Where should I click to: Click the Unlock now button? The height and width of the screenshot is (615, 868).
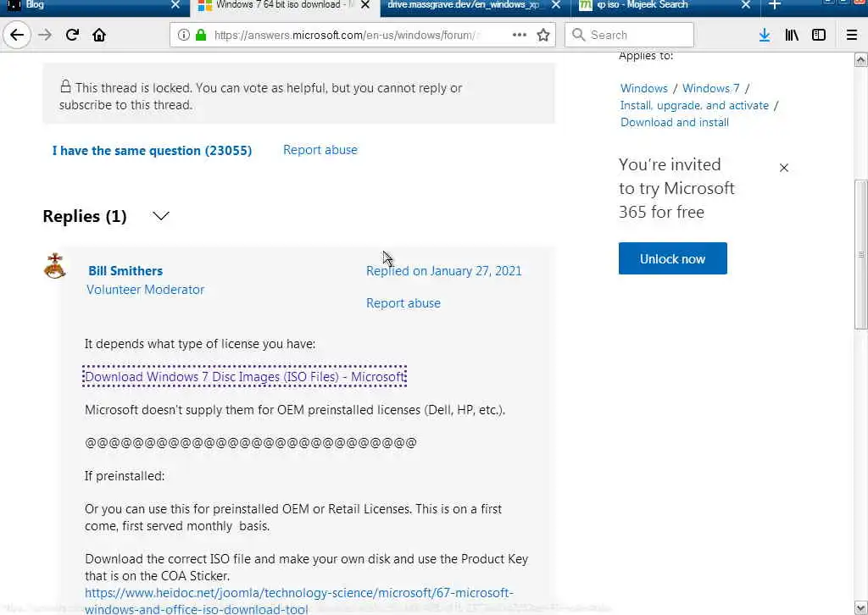(672, 258)
